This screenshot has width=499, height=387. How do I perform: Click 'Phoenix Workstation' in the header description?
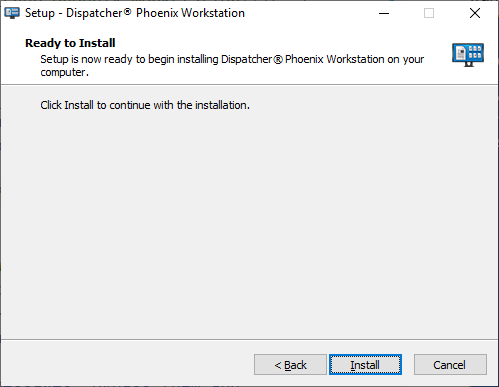335,59
